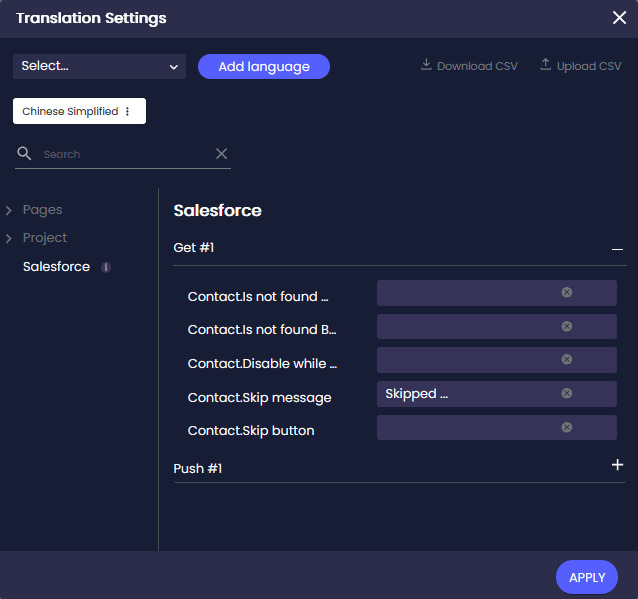Viewport: 638px width, 599px height.
Task: Click the Contact.Skip button label
Action: [x=251, y=431]
